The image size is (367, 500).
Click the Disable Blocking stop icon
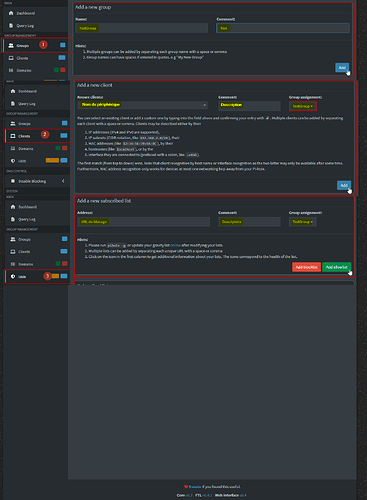(13, 181)
